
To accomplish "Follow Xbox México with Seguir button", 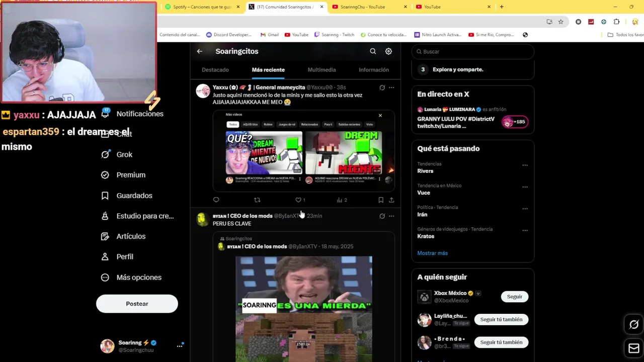I will point(515,297).
